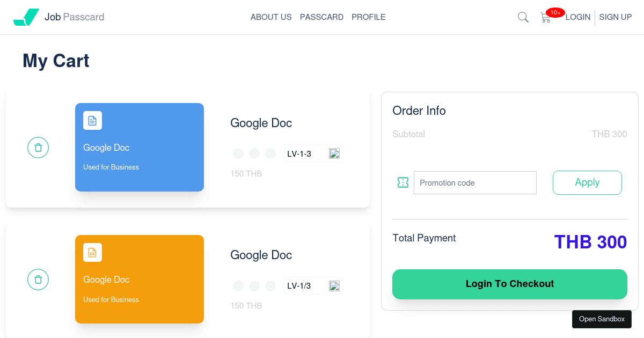
Task: Select the third gray dot on the top item
Action: (x=270, y=153)
